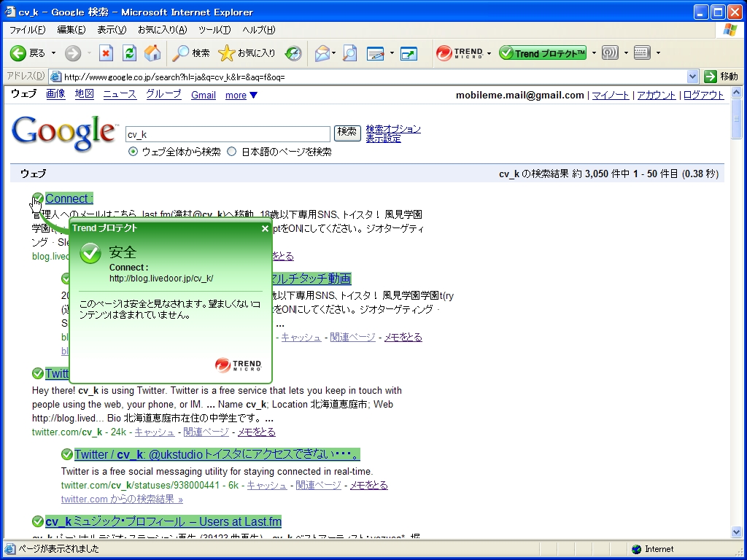Open Trend Micro logo dropdown arrow

pos(489,52)
